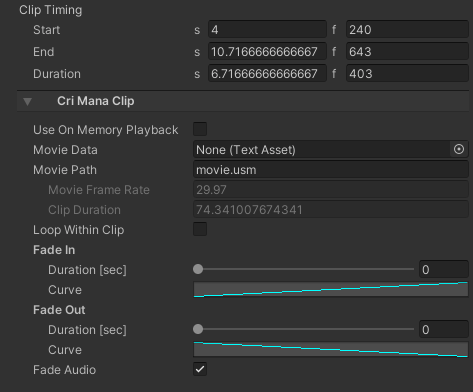The height and width of the screenshot is (392, 473).
Task: Click the Fade In Curve label
Action: click(x=65, y=290)
